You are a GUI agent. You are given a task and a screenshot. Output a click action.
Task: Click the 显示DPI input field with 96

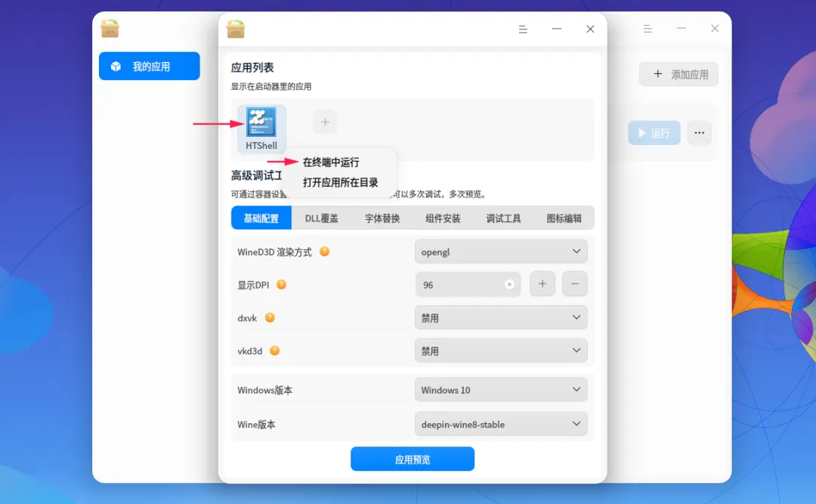tap(468, 284)
